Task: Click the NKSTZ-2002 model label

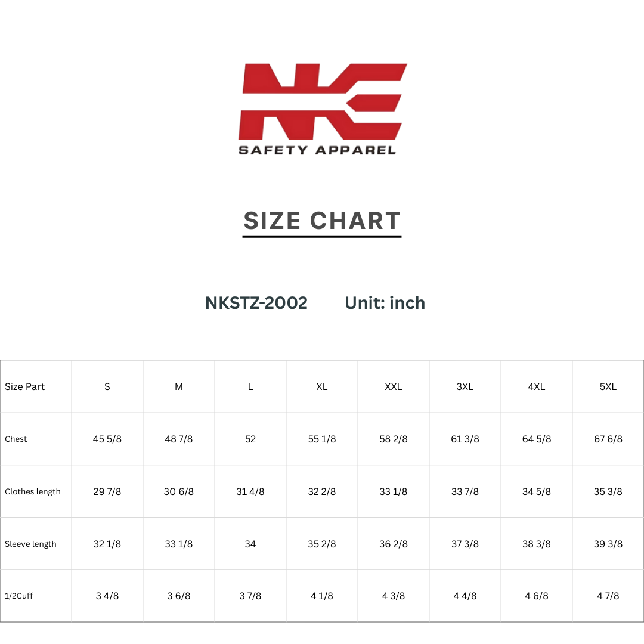Action: pyautogui.click(x=256, y=303)
